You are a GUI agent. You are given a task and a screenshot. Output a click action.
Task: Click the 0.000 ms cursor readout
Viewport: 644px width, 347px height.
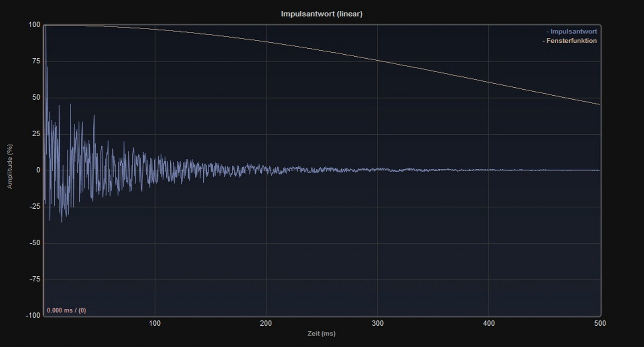coord(66,310)
